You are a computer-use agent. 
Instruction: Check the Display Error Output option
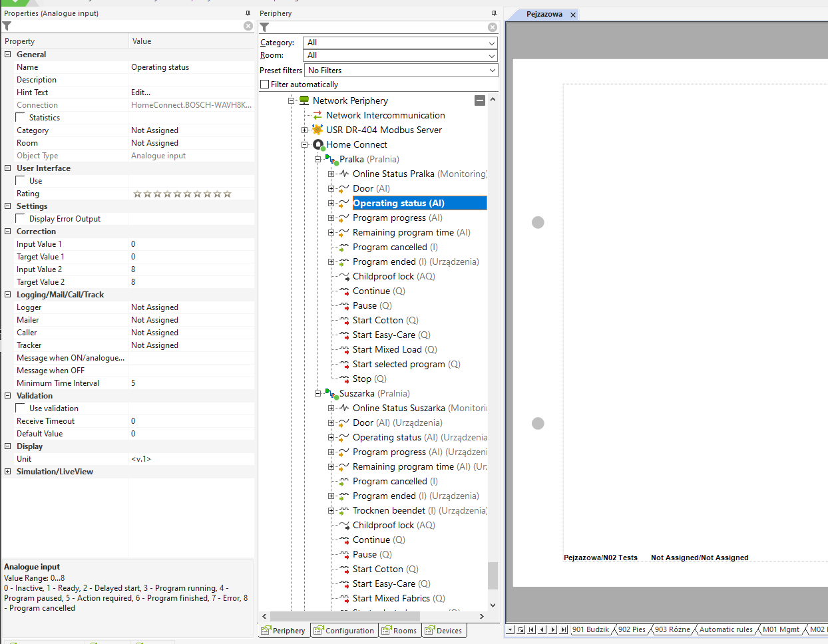coord(21,219)
